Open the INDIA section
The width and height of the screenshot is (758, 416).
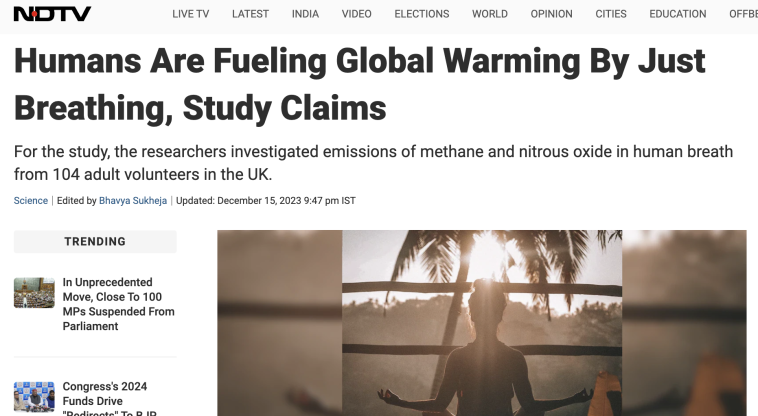tap(305, 14)
